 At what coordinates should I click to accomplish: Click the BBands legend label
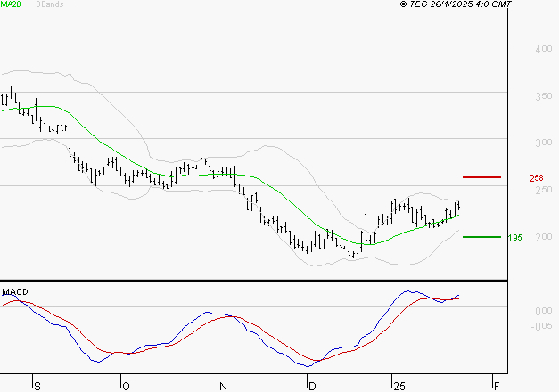[x=50, y=4]
